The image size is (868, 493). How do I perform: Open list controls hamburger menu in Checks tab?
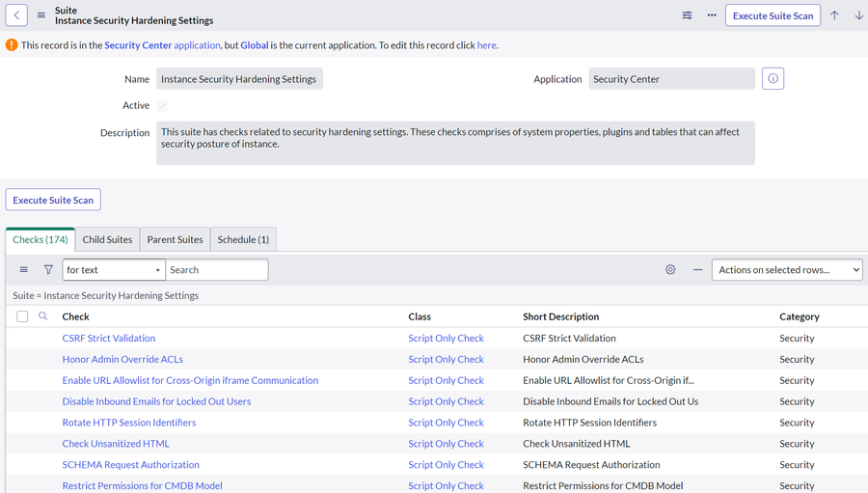click(x=24, y=270)
